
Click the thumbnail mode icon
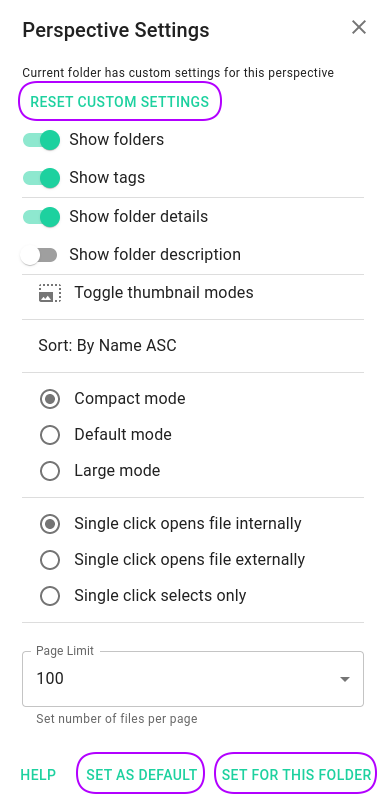[50, 293]
